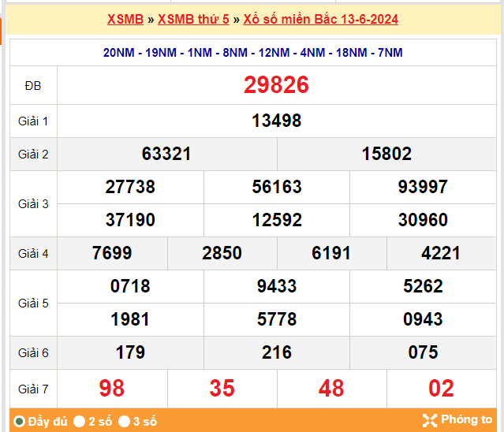The image size is (504, 432).
Task: Click the Giải 5 number 5778
Action: (x=276, y=319)
